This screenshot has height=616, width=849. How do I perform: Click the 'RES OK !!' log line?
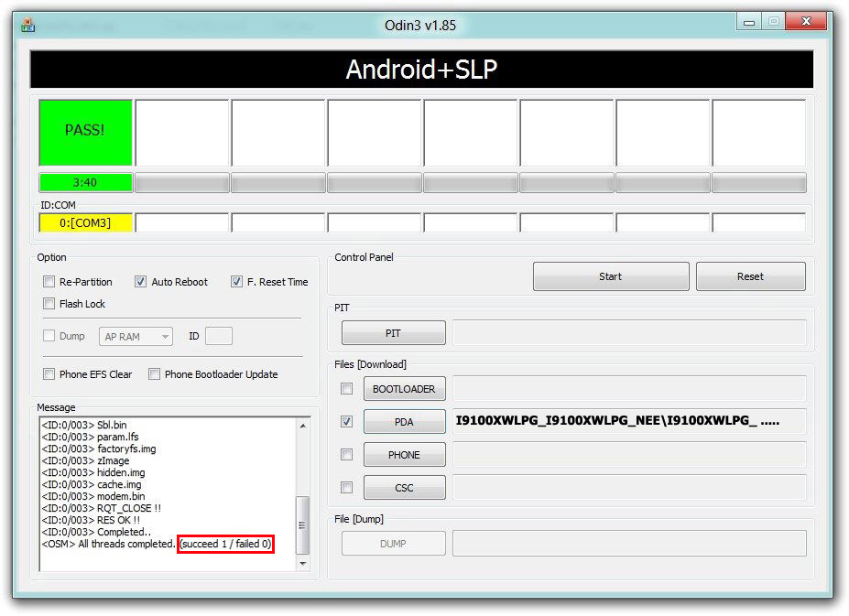(91, 520)
